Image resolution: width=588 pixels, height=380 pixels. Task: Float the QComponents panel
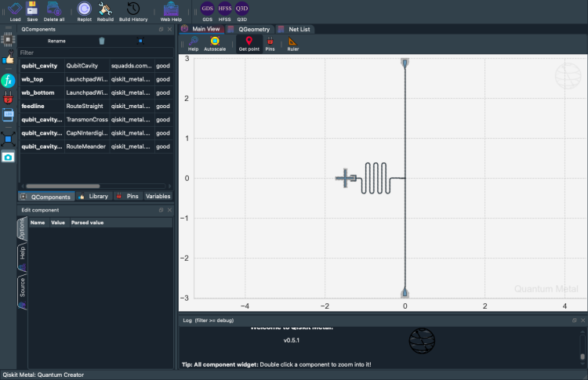[162, 29]
